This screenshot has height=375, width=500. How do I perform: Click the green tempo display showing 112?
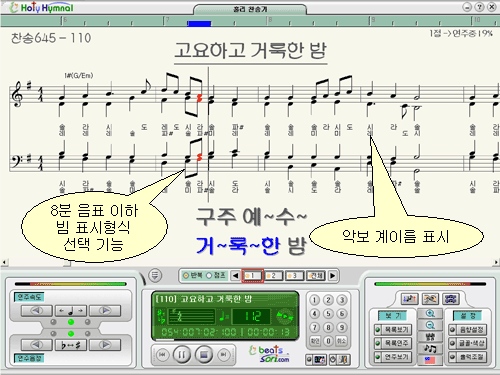(251, 316)
